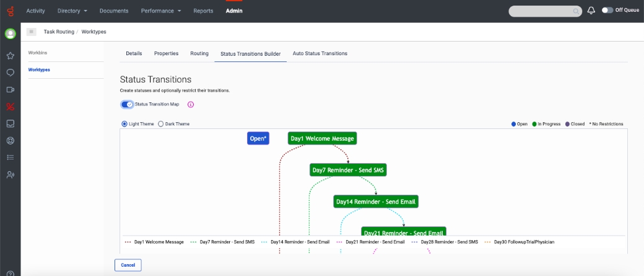
Task: Open the Workbins link in side panel
Action: tap(37, 53)
